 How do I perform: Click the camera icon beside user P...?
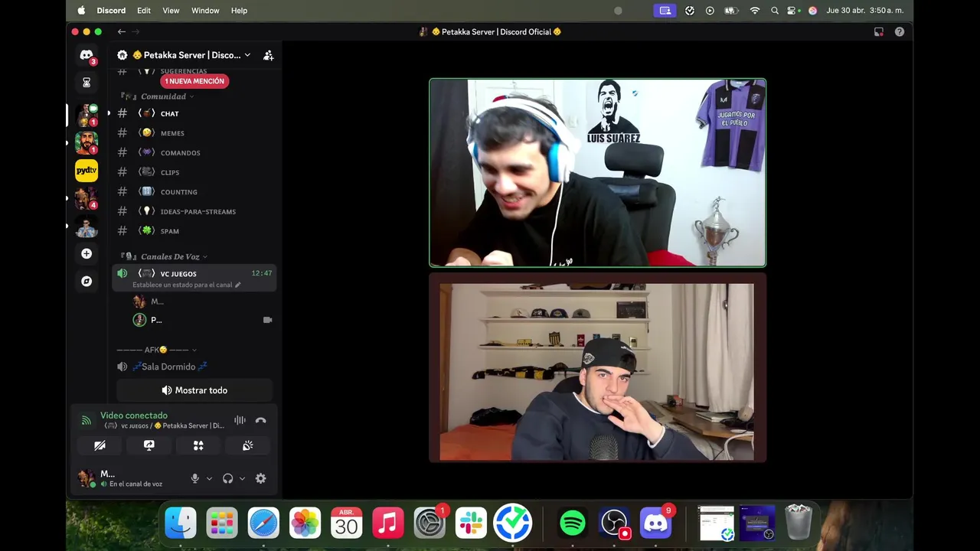[x=267, y=320]
